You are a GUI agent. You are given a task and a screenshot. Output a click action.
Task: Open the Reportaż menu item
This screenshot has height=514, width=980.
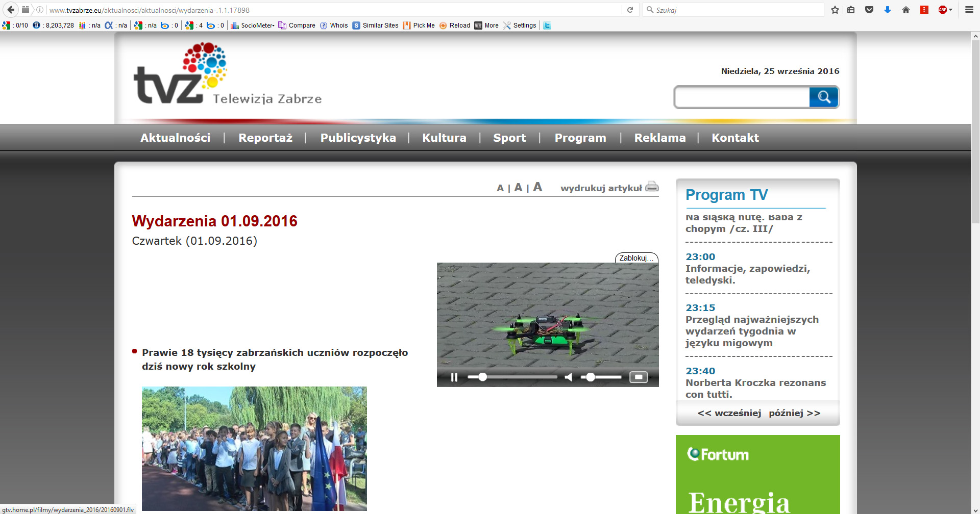click(x=265, y=138)
